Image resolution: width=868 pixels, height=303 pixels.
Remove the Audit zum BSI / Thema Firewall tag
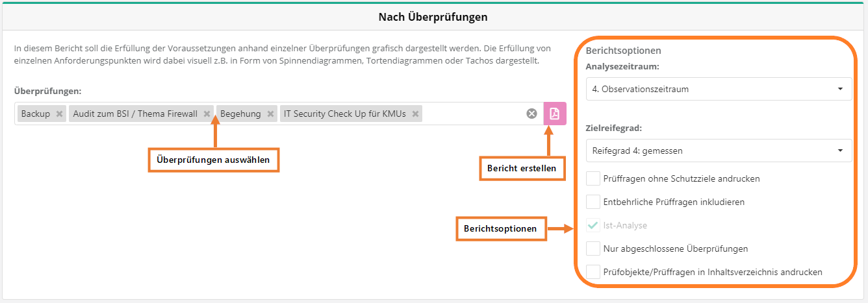pyautogui.click(x=207, y=114)
